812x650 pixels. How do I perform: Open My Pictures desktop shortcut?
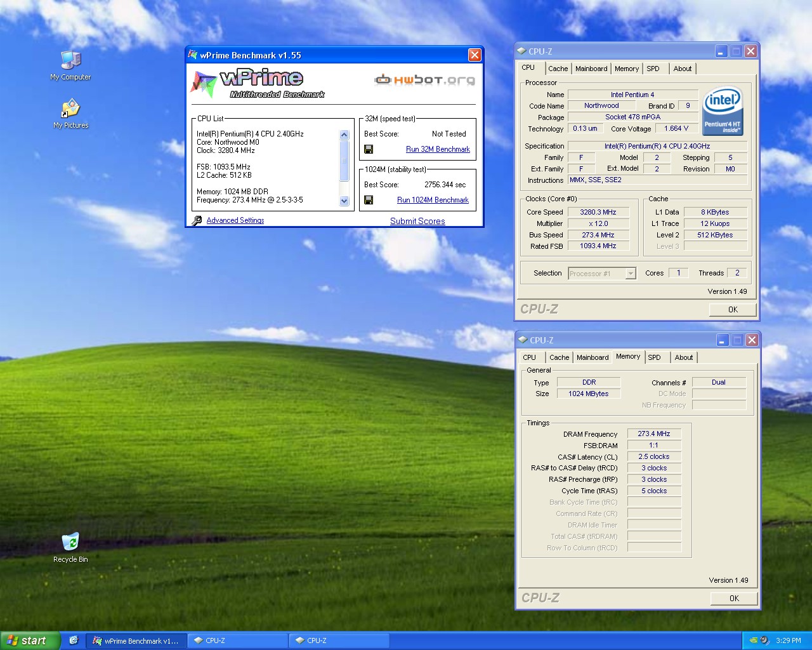[70, 114]
